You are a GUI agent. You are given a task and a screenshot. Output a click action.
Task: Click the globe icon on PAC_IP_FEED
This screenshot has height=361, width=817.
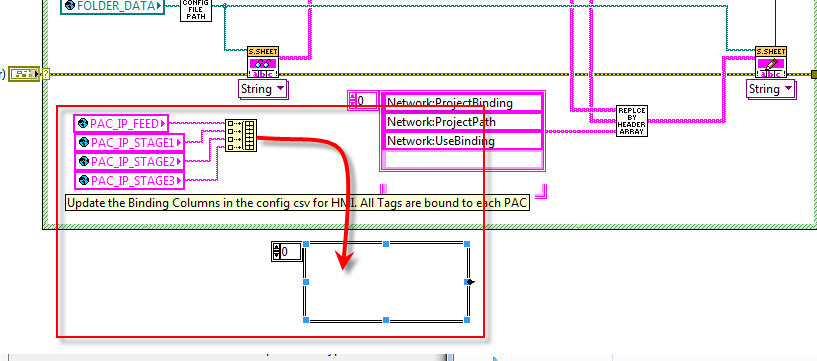pyautogui.click(x=82, y=123)
